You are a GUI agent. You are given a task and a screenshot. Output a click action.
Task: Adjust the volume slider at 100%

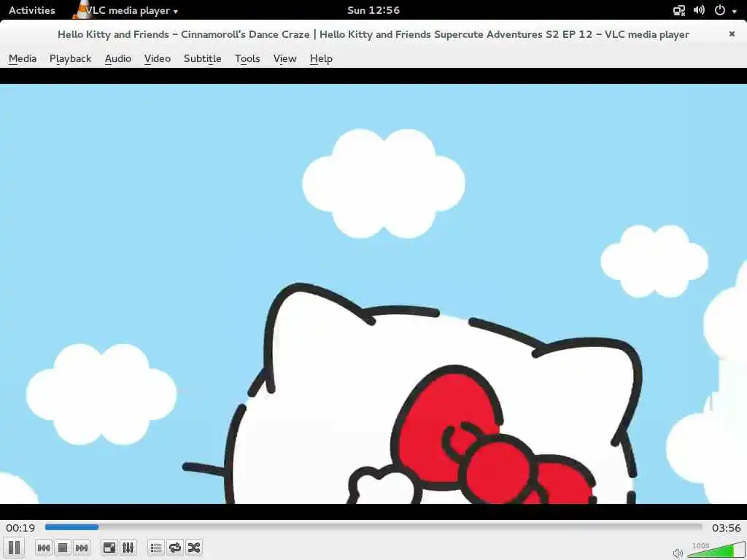coord(716,550)
